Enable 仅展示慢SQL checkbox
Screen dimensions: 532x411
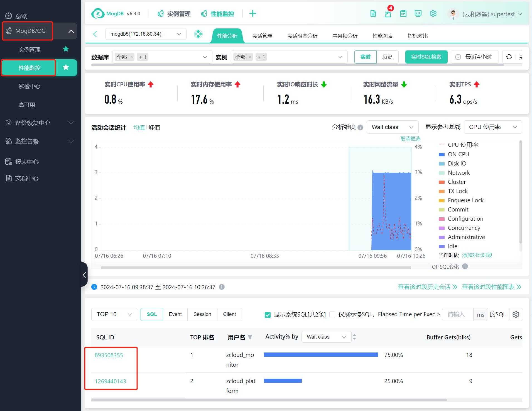(x=332, y=314)
